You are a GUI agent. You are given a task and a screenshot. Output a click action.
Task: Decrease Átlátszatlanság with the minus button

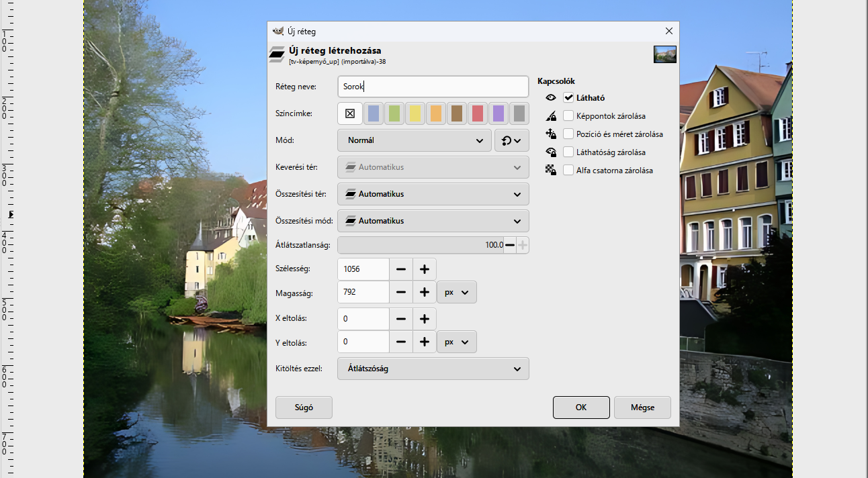tap(510, 245)
